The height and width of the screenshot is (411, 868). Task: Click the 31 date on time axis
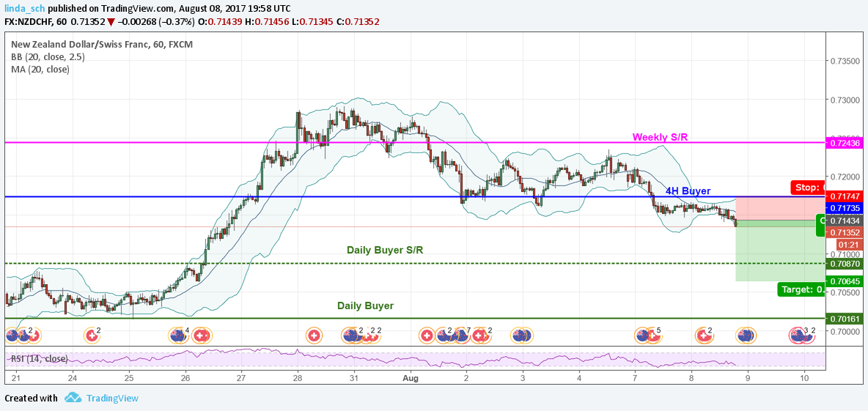tap(354, 378)
